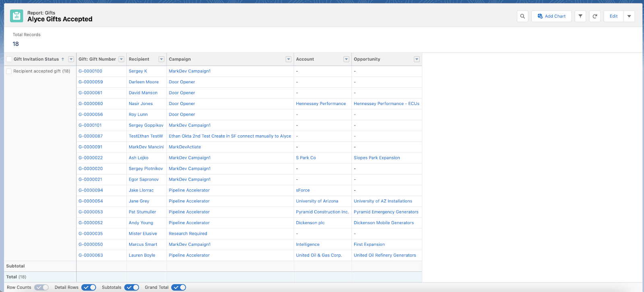Check the Gift Invitation Status header checkbox

(x=9, y=59)
